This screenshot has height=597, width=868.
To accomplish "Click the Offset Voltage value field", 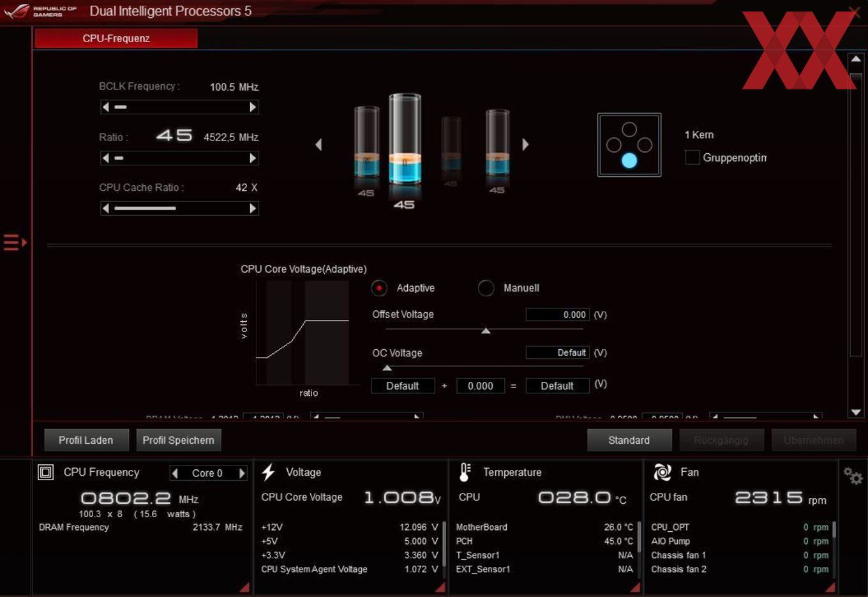I will (558, 315).
